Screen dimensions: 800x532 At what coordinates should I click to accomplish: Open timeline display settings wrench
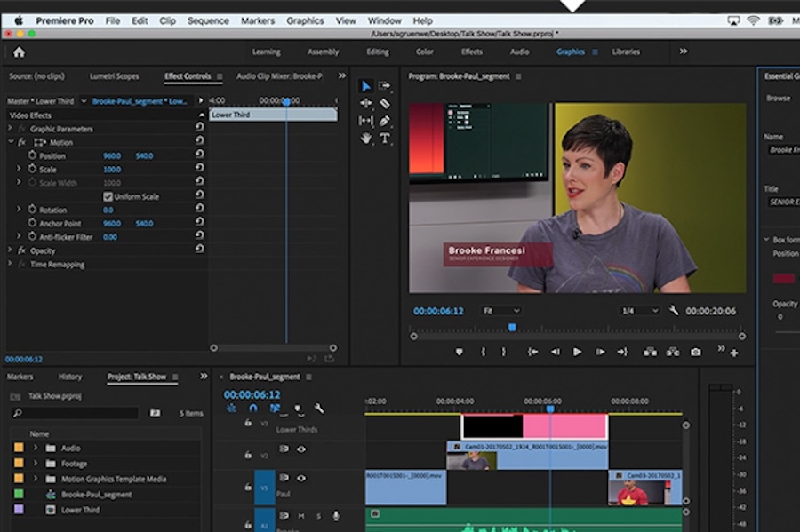(319, 409)
